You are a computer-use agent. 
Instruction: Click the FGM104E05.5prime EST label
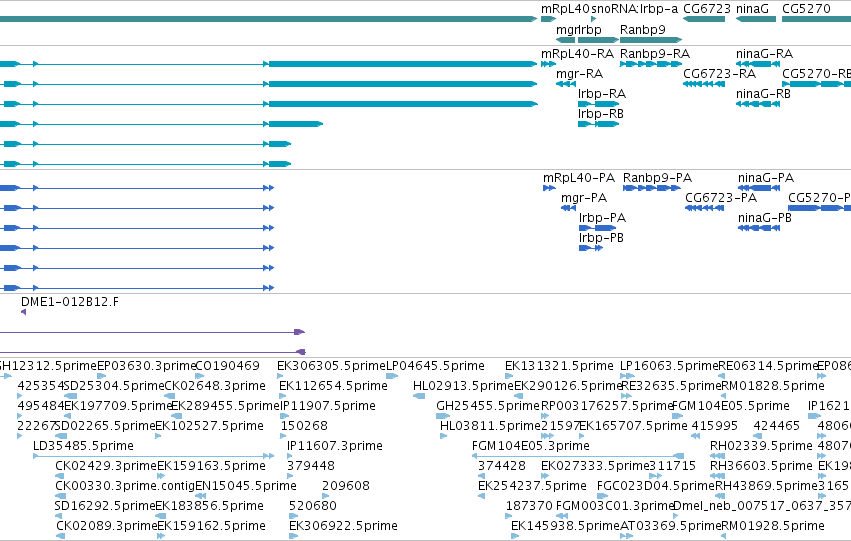pyautogui.click(x=731, y=406)
